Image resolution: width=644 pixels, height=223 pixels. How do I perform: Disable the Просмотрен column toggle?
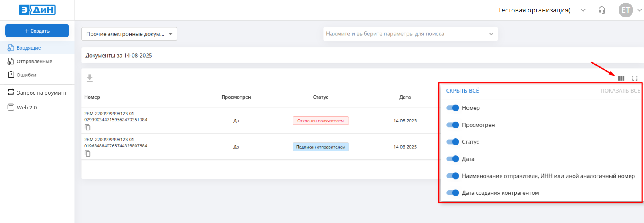(x=453, y=125)
